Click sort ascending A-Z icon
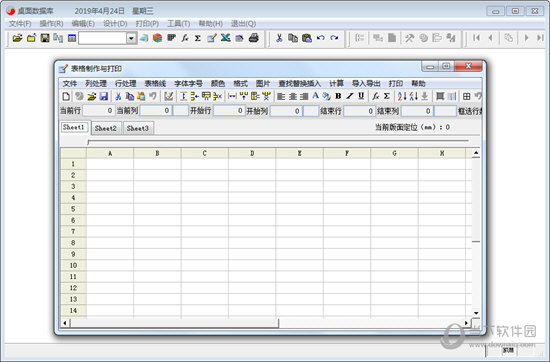550x362 pixels. pyautogui.click(x=402, y=96)
